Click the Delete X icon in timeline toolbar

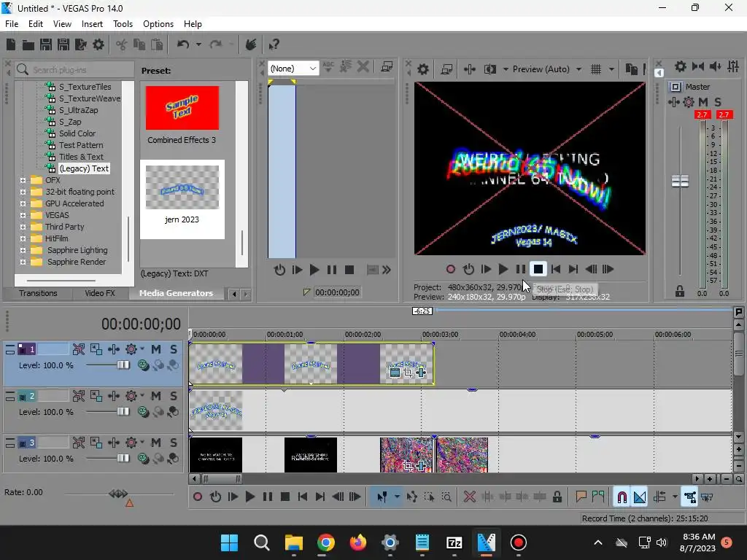[470, 497]
